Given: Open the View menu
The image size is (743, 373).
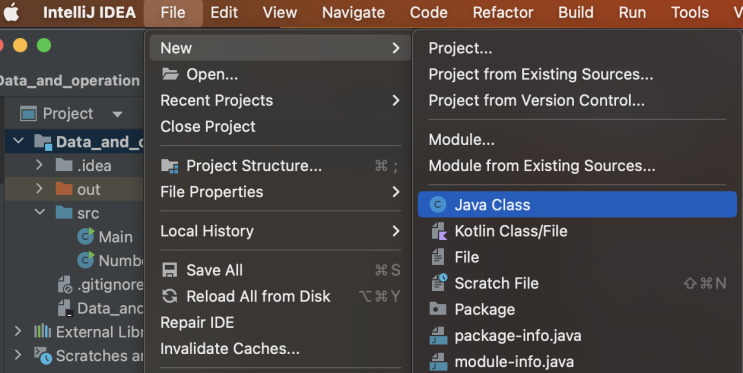Looking at the screenshot, I should 280,12.
